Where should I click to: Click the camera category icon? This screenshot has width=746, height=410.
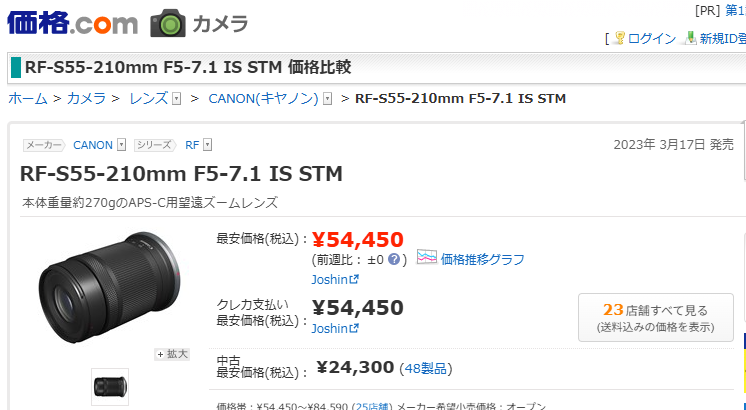[x=168, y=23]
